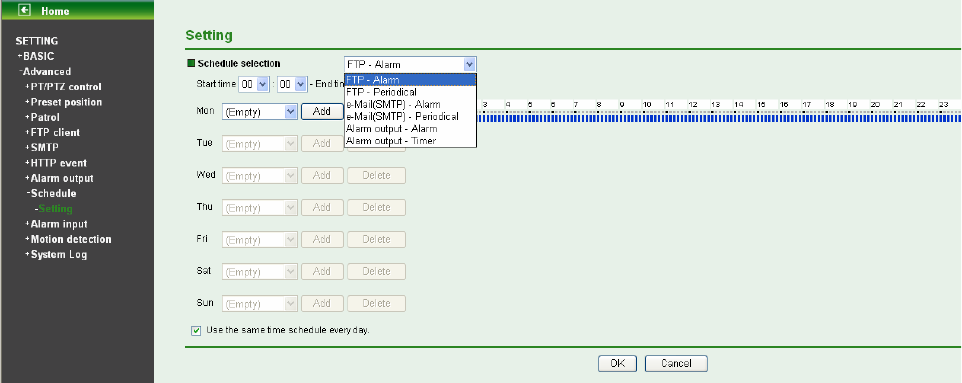Screen dimensions: 962x383
Task: Expand the BASIC settings section
Action: point(38,56)
